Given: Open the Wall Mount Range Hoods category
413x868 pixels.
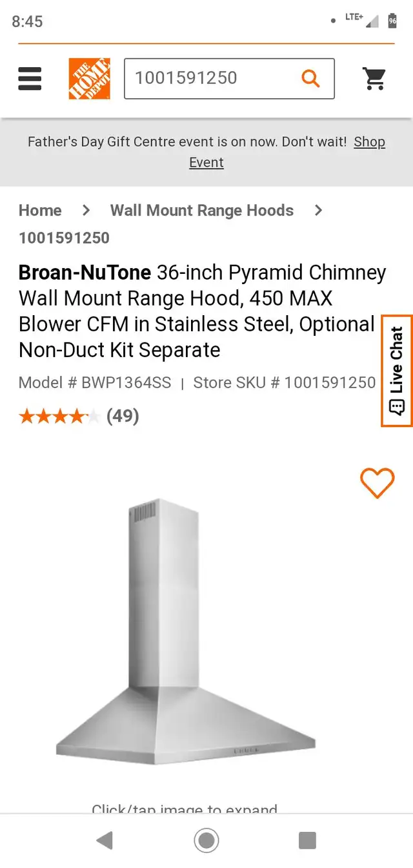Looking at the screenshot, I should tap(202, 211).
